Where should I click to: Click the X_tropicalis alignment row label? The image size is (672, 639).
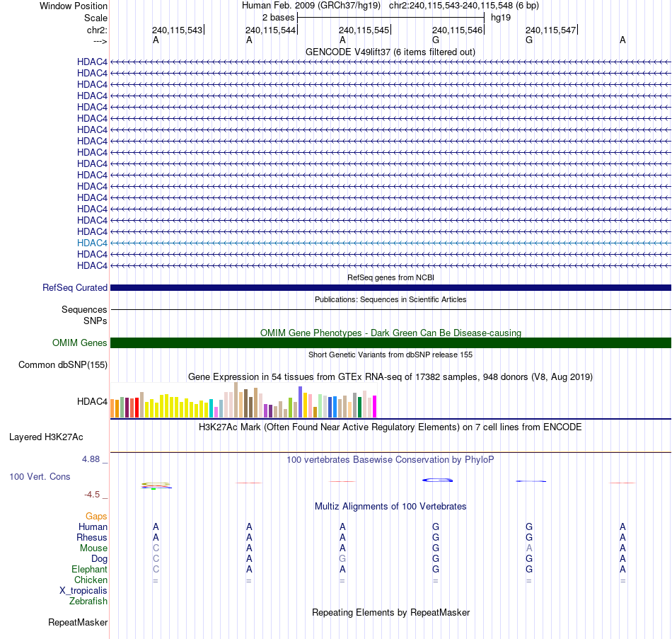click(83, 591)
